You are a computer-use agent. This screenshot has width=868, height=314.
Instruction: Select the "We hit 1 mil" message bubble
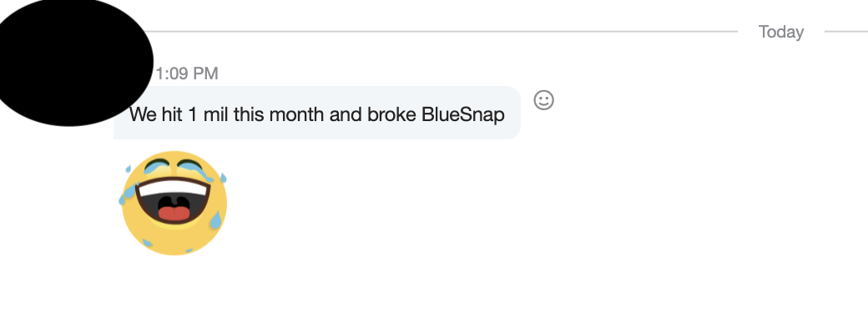click(x=317, y=113)
